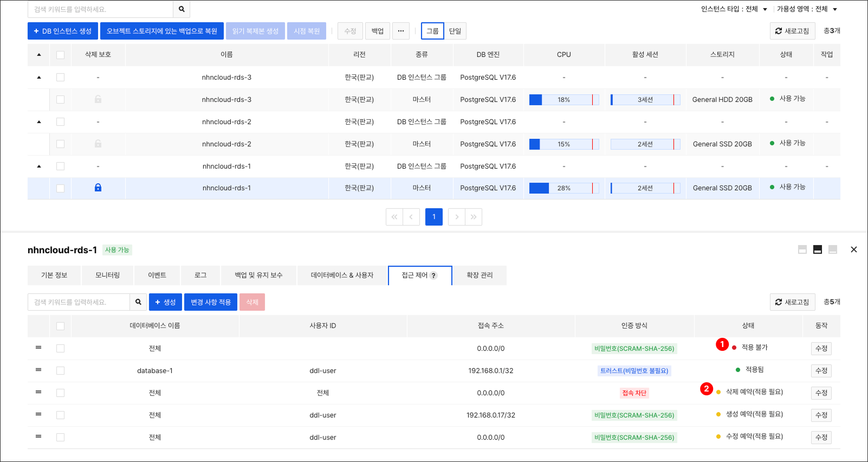The image size is (868, 462).
Task: Open the 이벤트 tab
Action: (x=157, y=275)
